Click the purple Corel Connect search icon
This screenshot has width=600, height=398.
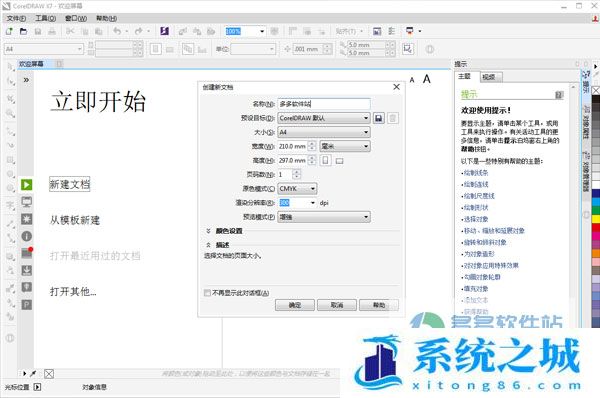click(x=165, y=31)
